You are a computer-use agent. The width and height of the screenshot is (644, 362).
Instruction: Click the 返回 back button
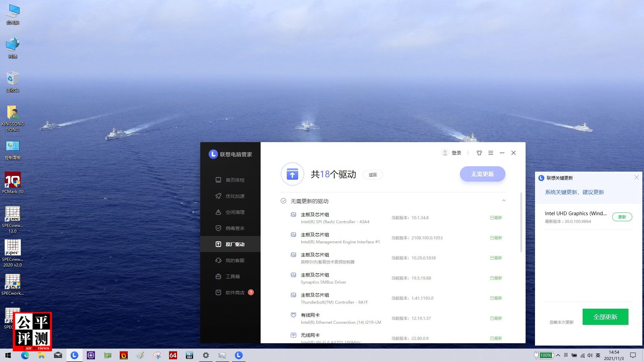(x=373, y=175)
